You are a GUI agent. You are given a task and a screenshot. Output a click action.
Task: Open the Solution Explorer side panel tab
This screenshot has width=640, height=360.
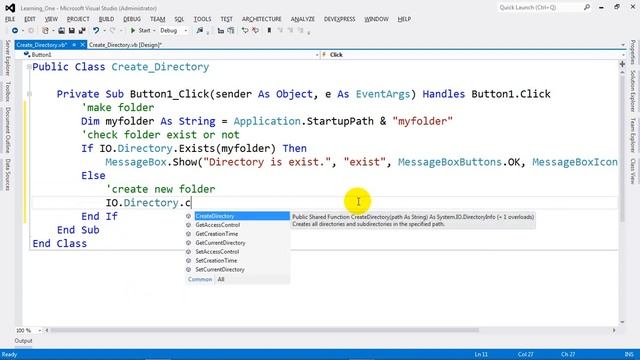pyautogui.click(x=633, y=91)
